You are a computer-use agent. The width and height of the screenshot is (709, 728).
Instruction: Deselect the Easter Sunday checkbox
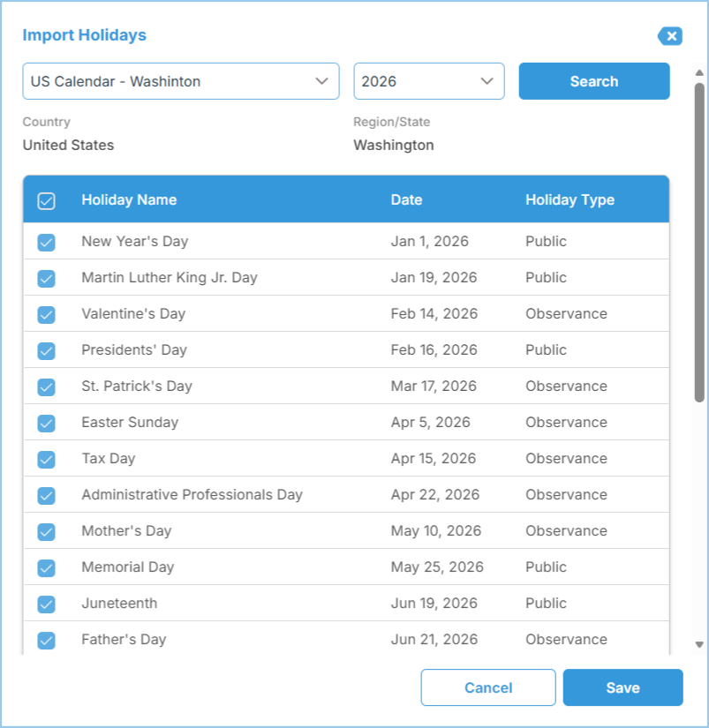pos(47,424)
